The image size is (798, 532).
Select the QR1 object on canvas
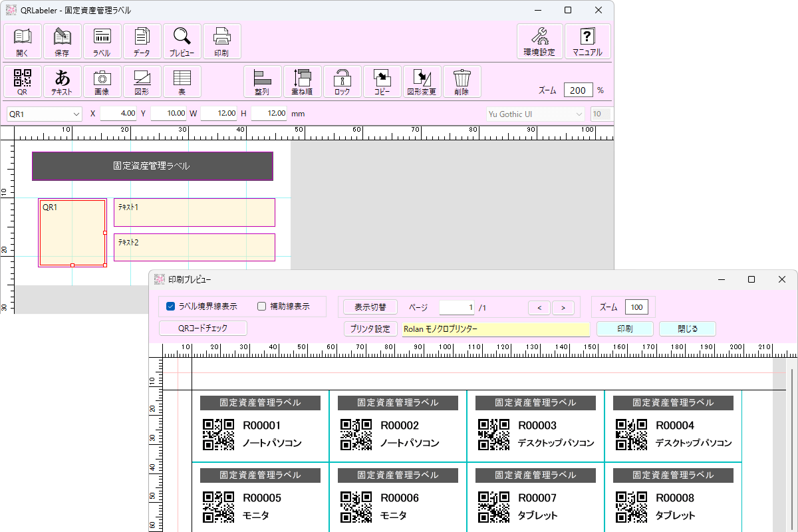point(72,233)
